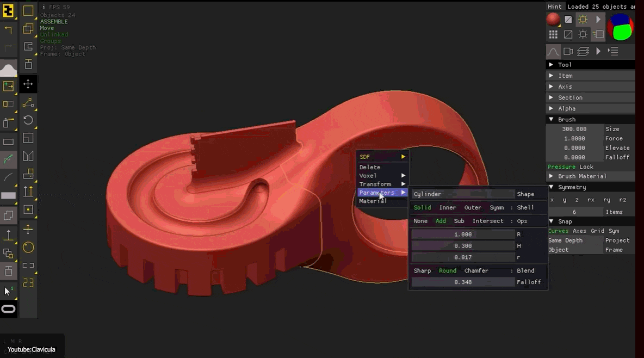Open the stacked layers tab icon
Screen dimensions: 644x358
coord(583,51)
